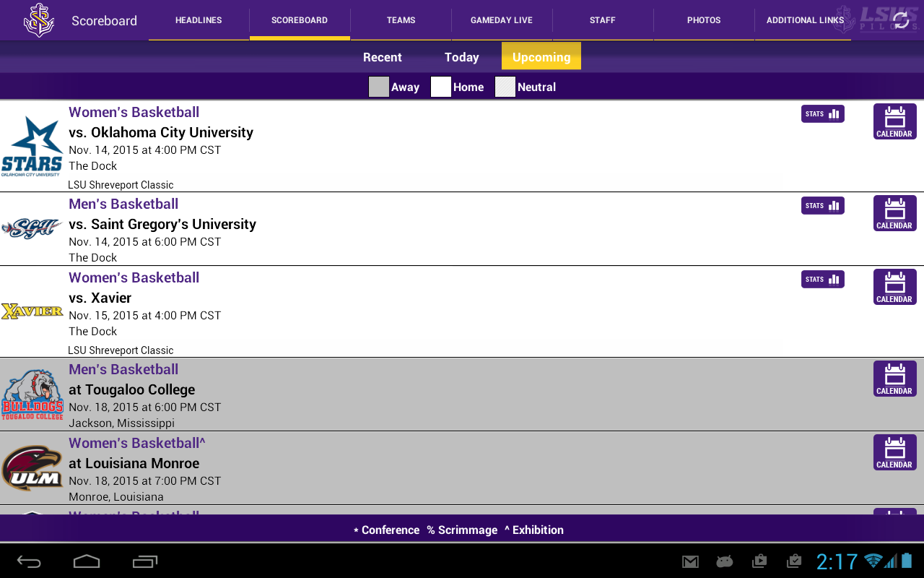
Task: Show Recent games
Action: point(383,57)
